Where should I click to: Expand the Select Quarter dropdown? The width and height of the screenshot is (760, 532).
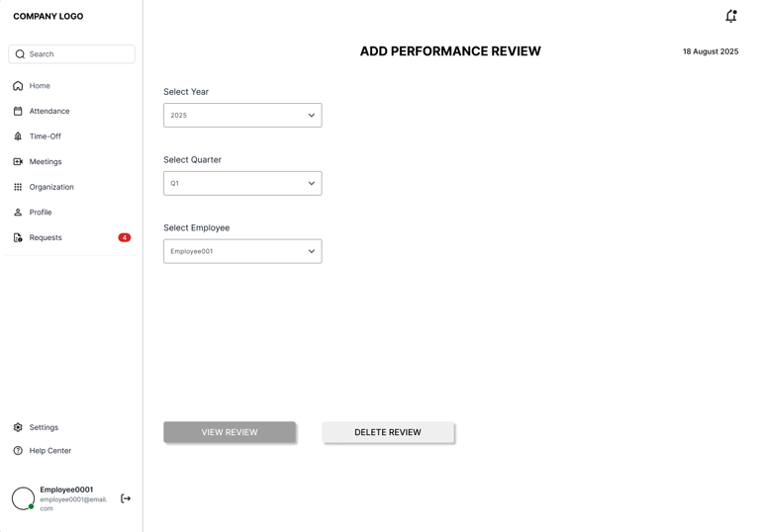(x=242, y=183)
